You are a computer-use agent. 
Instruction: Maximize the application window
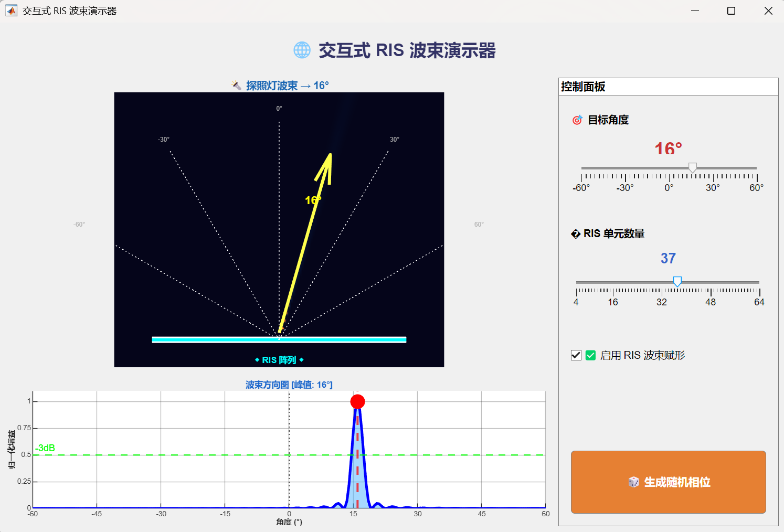coord(731,10)
